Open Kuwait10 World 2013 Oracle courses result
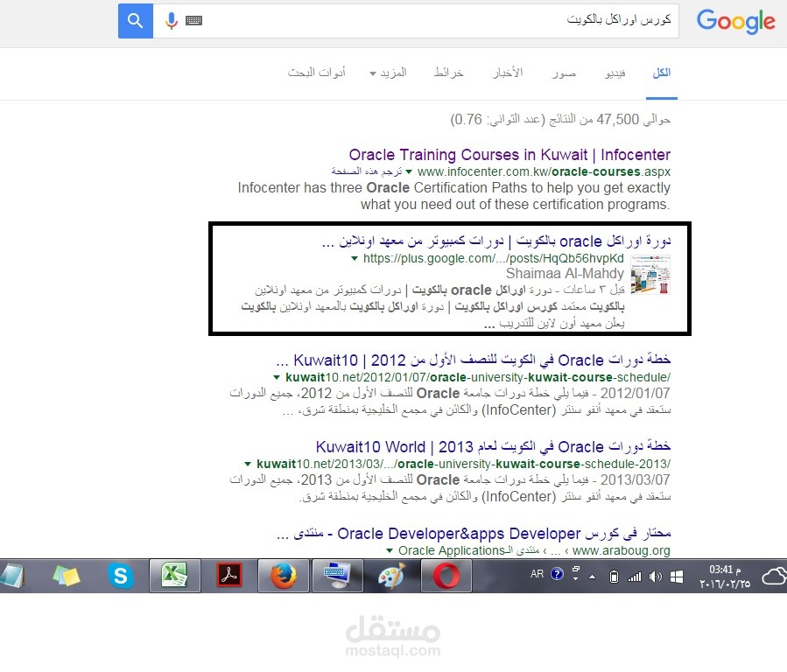 click(x=493, y=447)
